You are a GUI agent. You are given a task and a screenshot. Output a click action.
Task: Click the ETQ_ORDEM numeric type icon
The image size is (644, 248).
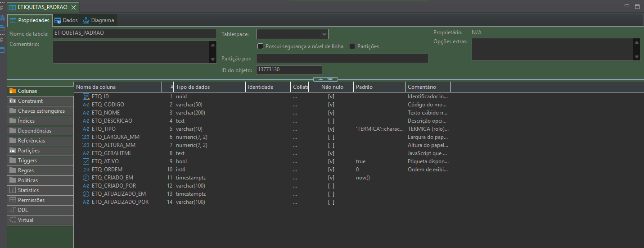86,170
